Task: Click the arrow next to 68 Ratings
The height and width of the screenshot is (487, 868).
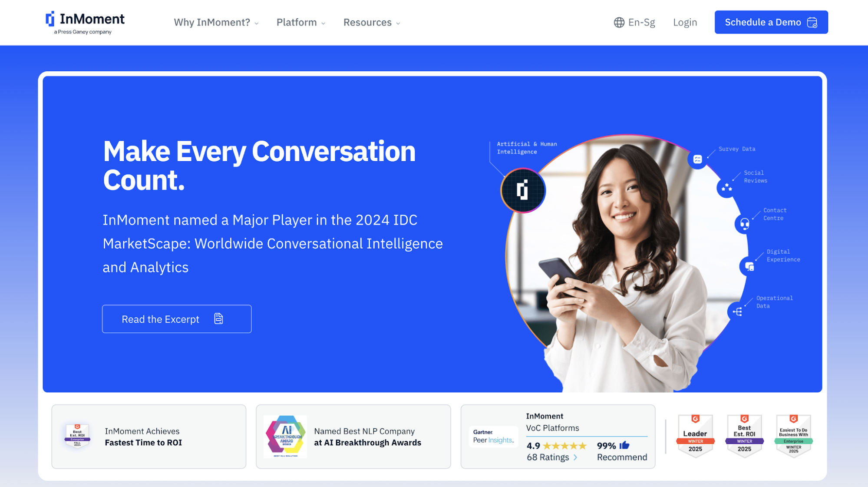Action: tap(575, 457)
